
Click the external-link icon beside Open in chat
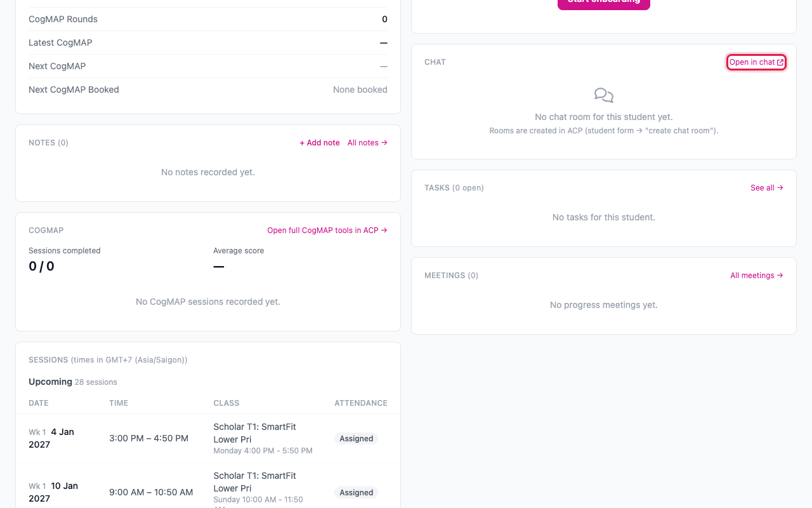[780, 62]
